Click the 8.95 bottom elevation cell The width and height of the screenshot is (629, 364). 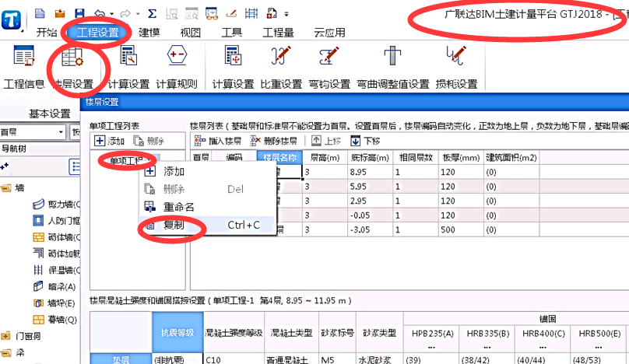[371, 172]
